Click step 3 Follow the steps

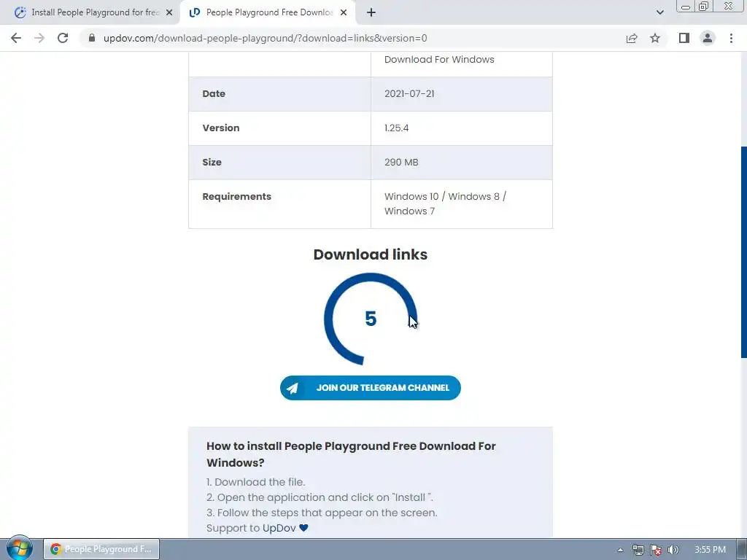click(x=322, y=513)
